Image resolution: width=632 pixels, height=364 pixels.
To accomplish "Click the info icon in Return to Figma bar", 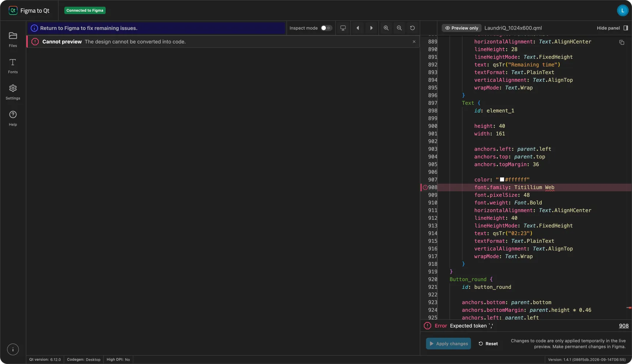I will [x=34, y=28].
